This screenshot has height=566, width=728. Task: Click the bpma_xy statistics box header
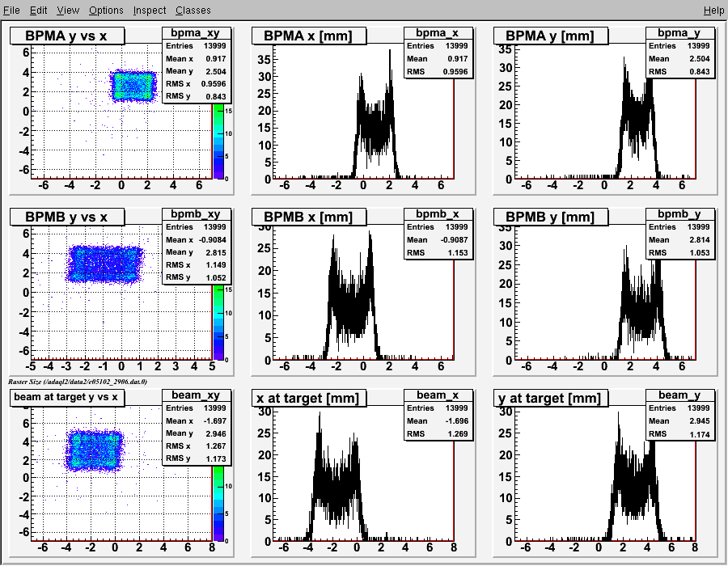(x=196, y=33)
